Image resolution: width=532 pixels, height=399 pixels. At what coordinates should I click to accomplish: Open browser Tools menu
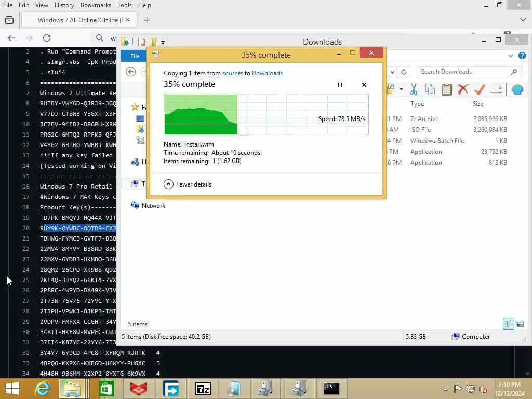coord(125,5)
